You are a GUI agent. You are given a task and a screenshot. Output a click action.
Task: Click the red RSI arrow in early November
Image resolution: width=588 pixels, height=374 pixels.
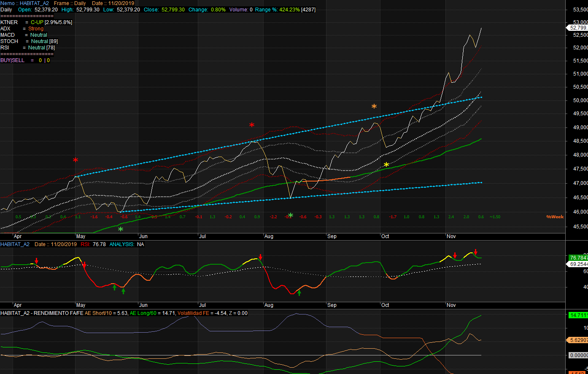pyautogui.click(x=455, y=255)
